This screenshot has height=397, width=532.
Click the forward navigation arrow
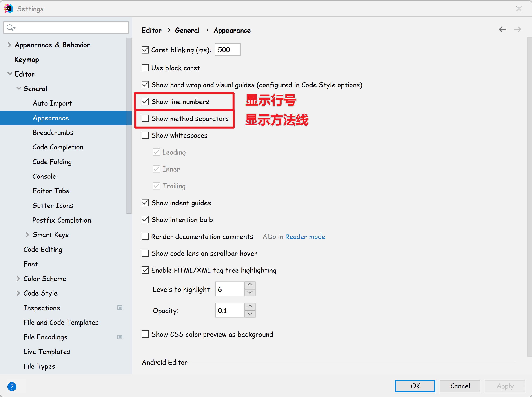pyautogui.click(x=517, y=29)
